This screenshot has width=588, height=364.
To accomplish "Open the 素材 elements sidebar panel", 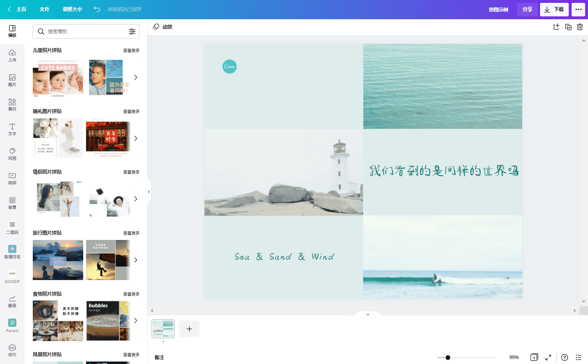I will [12, 105].
